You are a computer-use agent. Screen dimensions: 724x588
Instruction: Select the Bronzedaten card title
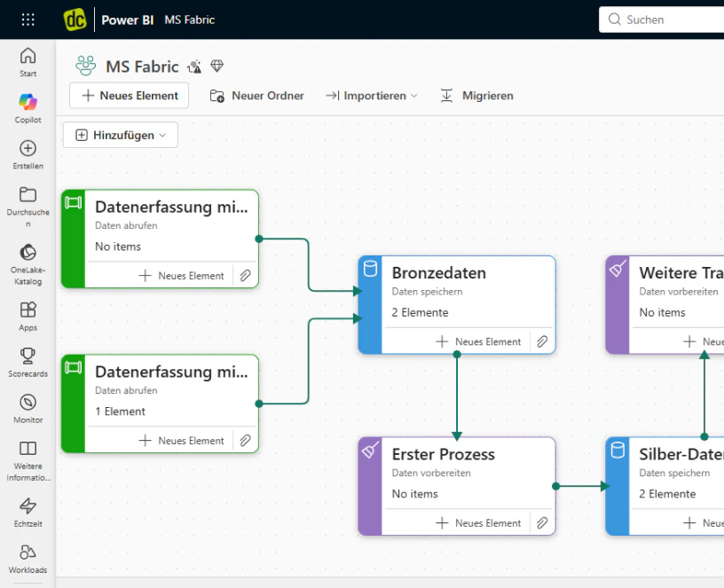click(439, 273)
